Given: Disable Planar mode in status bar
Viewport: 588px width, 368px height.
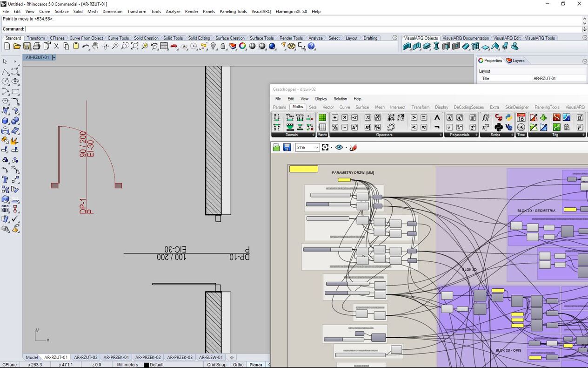Looking at the screenshot, I should [256, 365].
